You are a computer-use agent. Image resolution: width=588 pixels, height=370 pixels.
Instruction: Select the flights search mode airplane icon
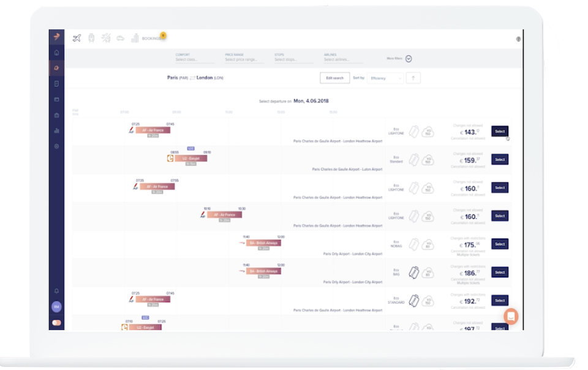[x=77, y=38]
